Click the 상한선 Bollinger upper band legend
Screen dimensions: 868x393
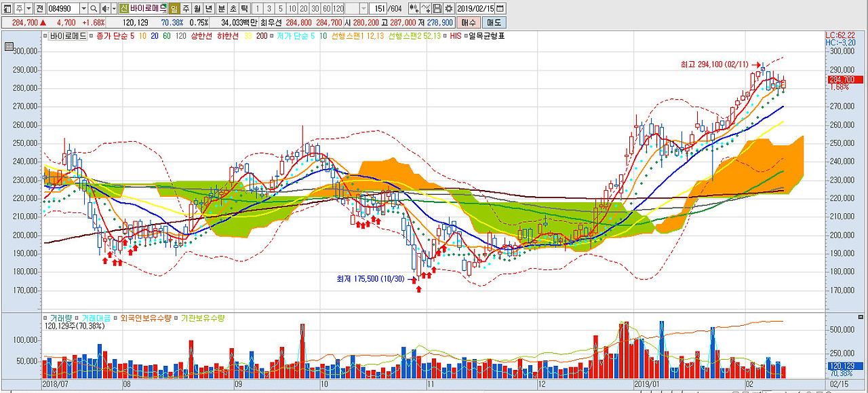click(x=202, y=36)
